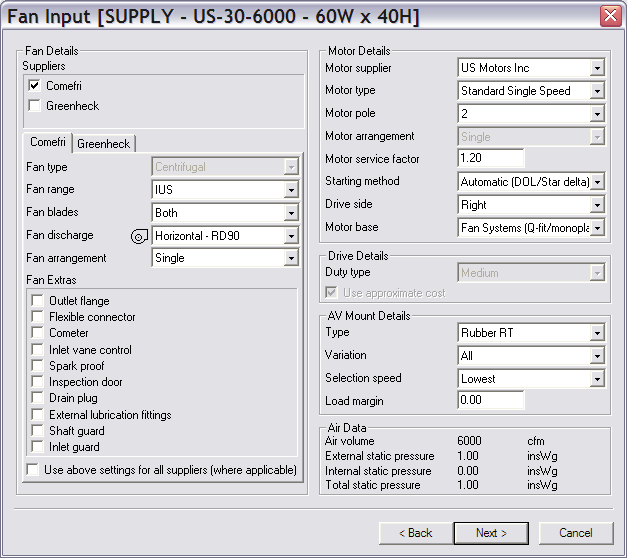Viewport: 627px width, 558px height.
Task: Check Use above settings for all suppliers
Action: tap(33, 469)
